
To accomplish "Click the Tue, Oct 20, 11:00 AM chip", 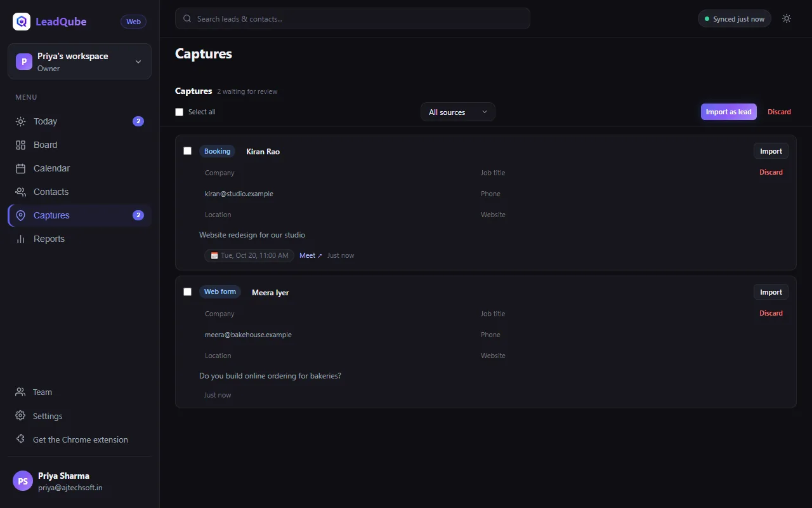I will pos(249,255).
